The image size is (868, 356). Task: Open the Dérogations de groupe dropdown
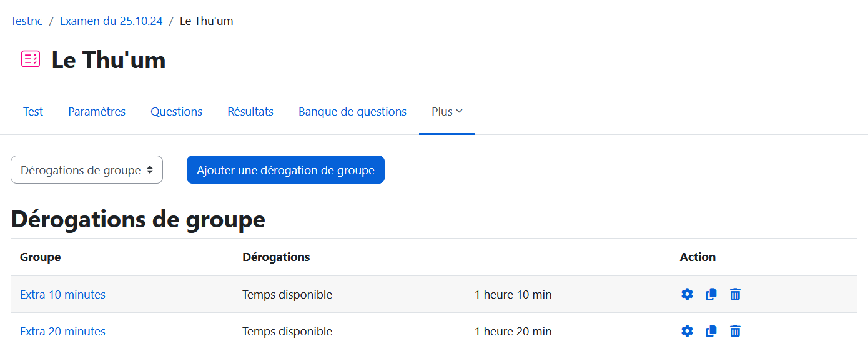pyautogui.click(x=87, y=170)
